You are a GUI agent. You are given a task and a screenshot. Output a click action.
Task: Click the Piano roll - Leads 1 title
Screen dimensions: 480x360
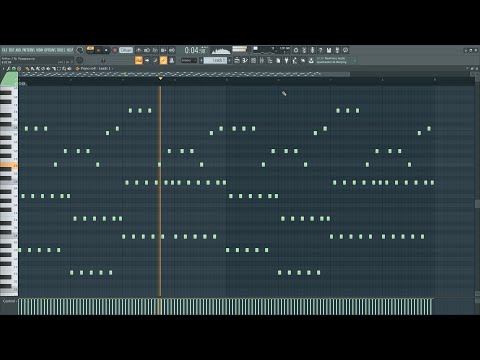[x=95, y=68]
